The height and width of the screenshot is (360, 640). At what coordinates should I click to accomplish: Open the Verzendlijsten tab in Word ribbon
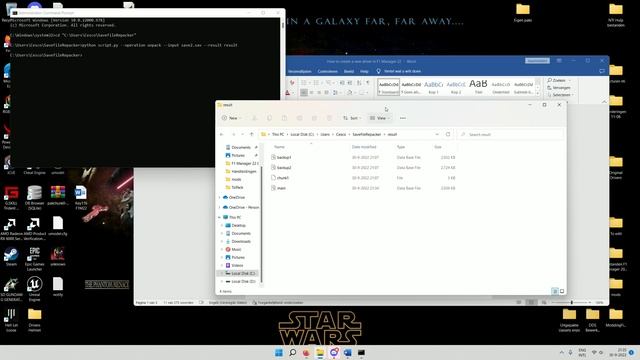pos(300,71)
